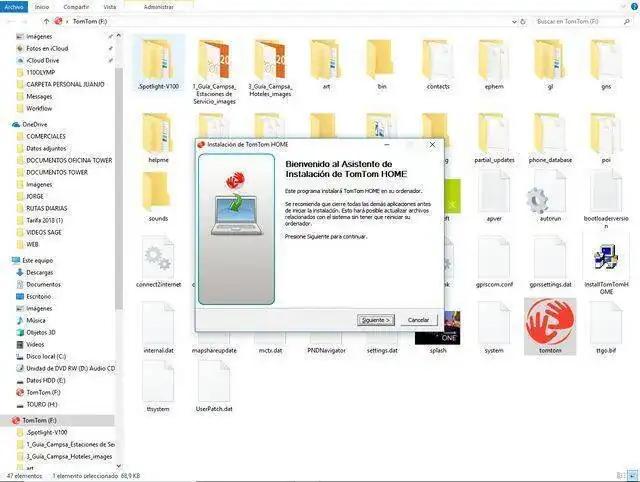Open DOCUMENTOS OFICINA TOWER in sidebar
Image resolution: width=640 pixels, height=482 pixels.
point(69,161)
